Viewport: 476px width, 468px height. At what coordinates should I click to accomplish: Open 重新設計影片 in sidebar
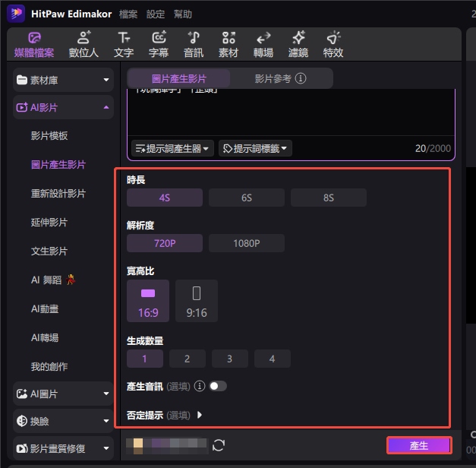coord(58,193)
